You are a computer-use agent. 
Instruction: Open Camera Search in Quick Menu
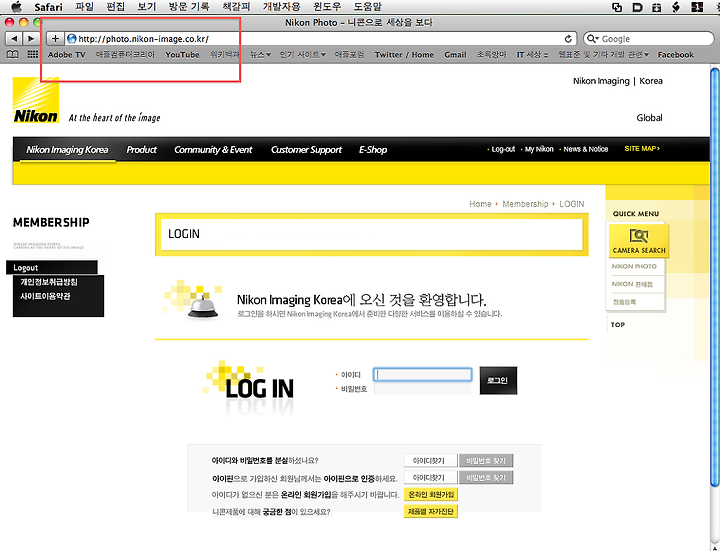(639, 241)
